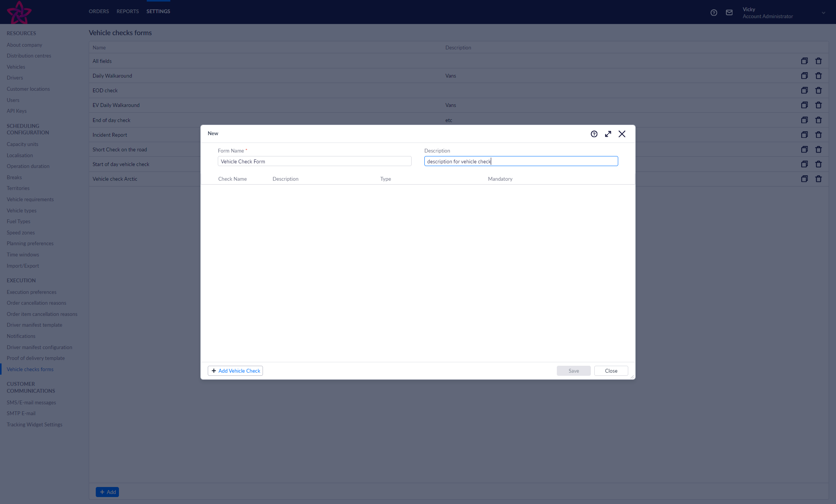The width and height of the screenshot is (836, 504).
Task: Click the Save button in dialog
Action: [x=573, y=371]
